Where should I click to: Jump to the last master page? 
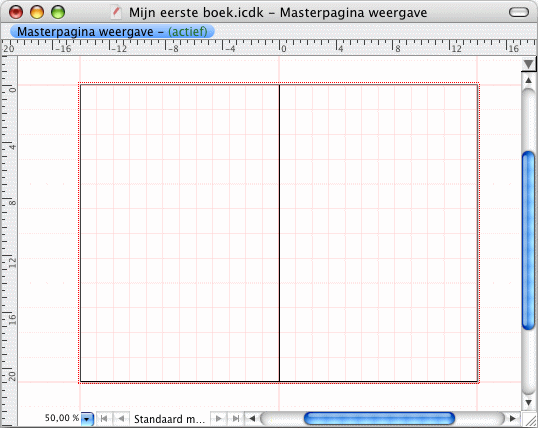click(235, 418)
